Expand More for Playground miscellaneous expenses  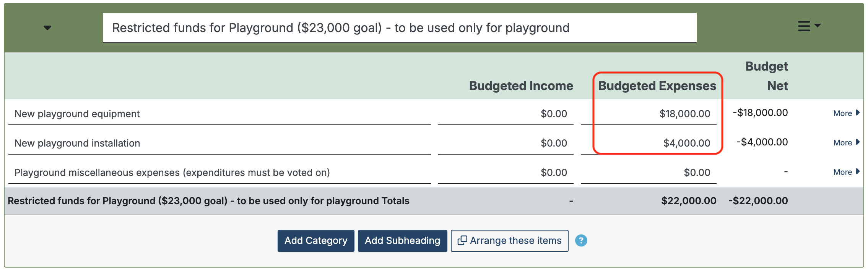(846, 172)
